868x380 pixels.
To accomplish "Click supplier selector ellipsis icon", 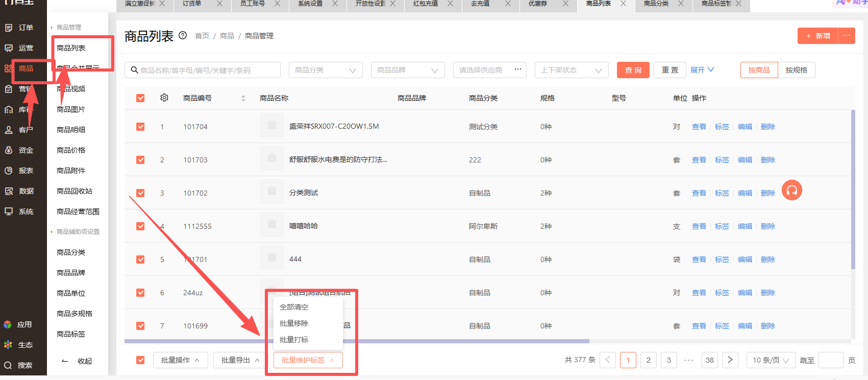I will 517,69.
